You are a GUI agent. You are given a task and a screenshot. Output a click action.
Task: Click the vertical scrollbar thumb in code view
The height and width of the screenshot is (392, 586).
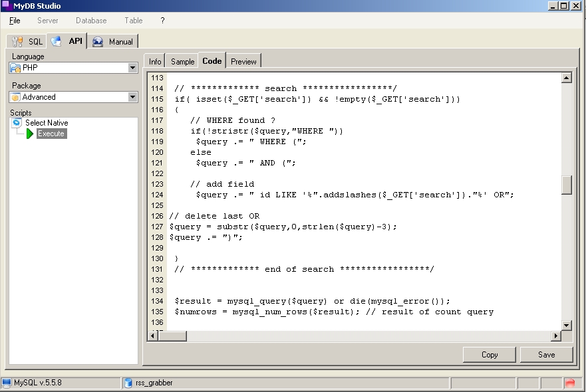pyautogui.click(x=567, y=185)
